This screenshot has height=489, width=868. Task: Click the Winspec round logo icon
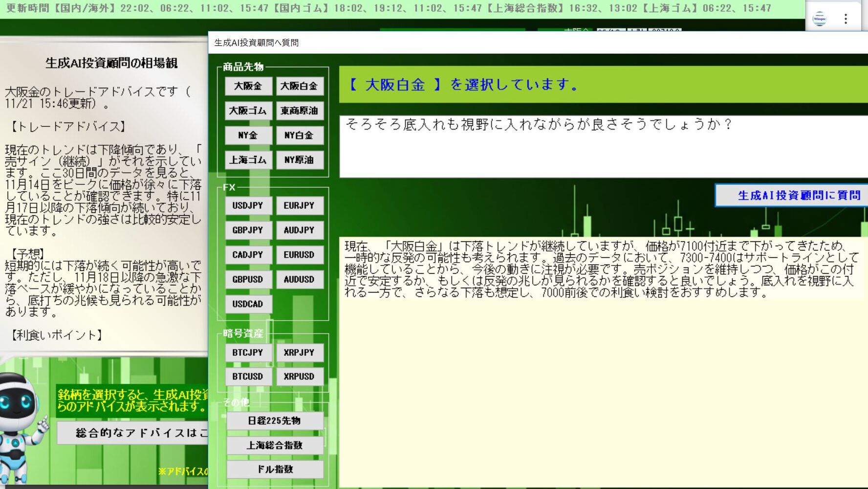click(x=820, y=19)
